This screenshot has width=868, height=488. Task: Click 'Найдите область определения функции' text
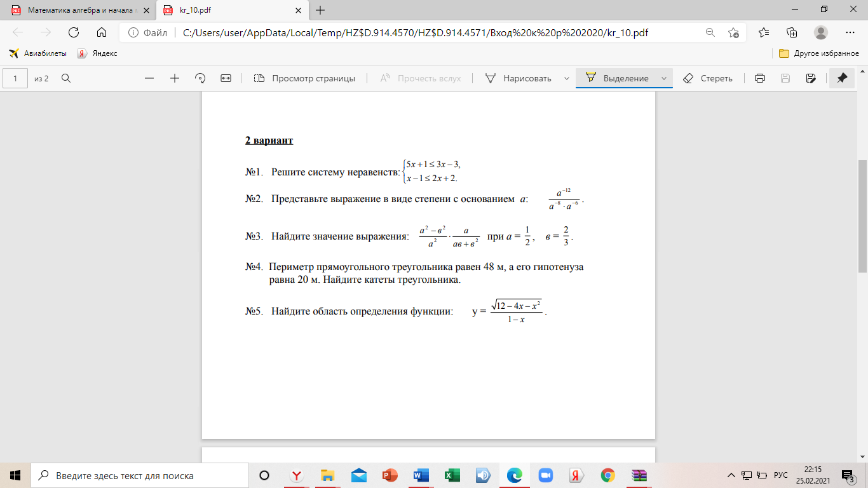(x=362, y=311)
